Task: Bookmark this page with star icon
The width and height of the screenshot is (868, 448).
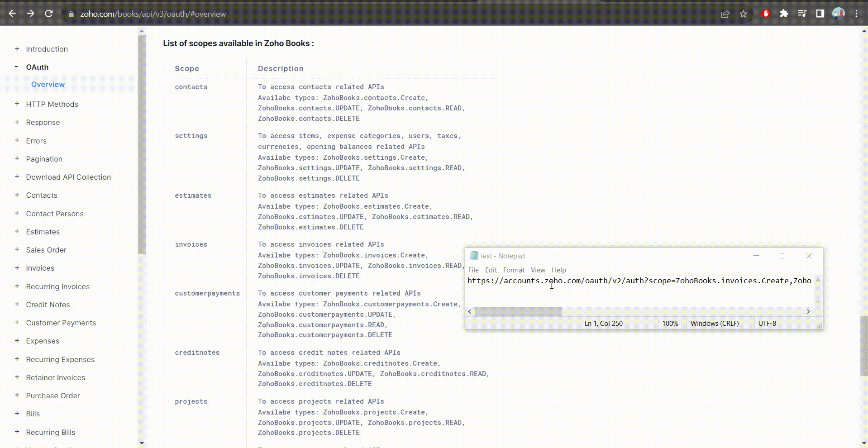Action: 743,14
